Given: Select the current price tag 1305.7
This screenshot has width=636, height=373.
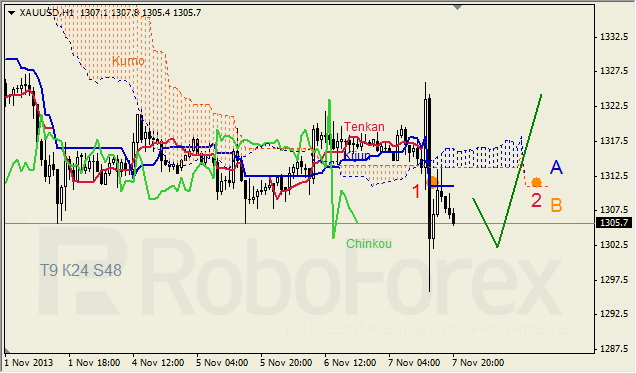Looking at the screenshot, I should (613, 222).
